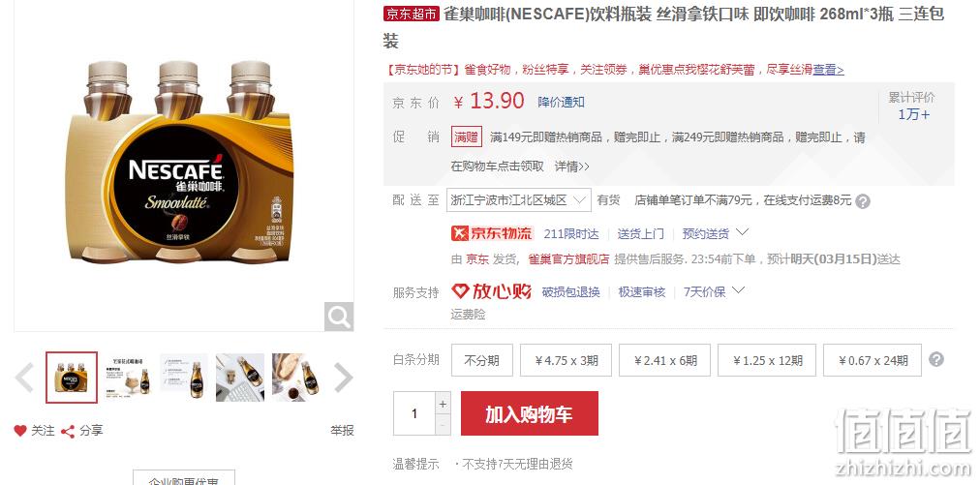
Task: Choose the ¥4.75 x 3期 installment plan
Action: [566, 360]
